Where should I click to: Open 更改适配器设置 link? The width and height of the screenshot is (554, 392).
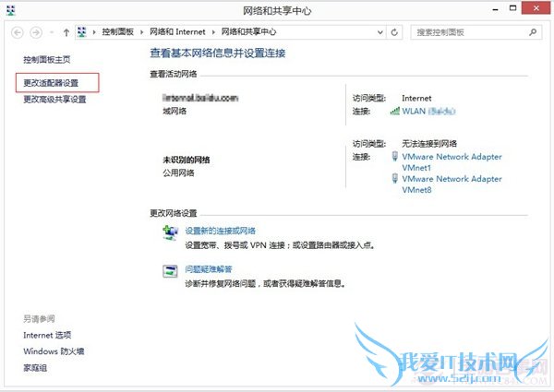[x=51, y=83]
